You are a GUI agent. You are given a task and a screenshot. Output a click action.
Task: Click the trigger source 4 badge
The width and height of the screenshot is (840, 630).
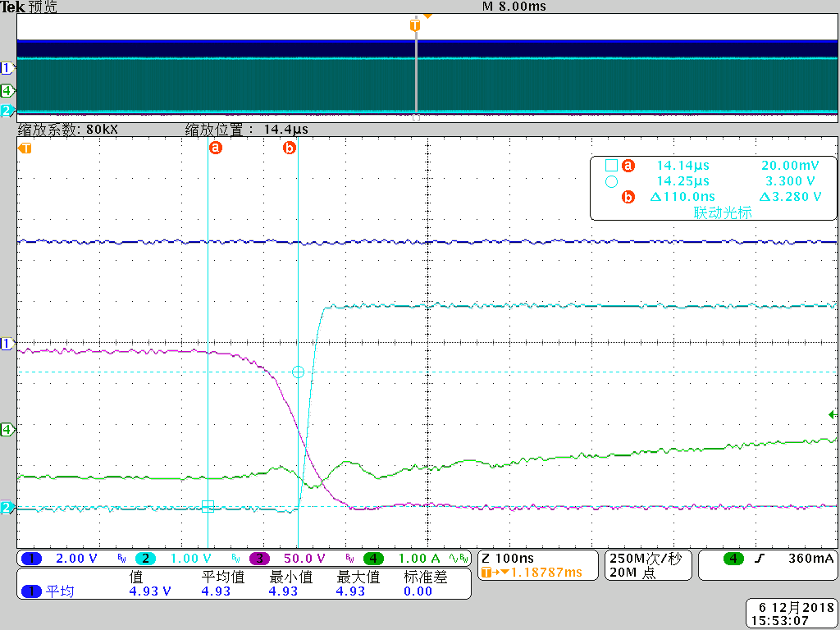coord(733,559)
